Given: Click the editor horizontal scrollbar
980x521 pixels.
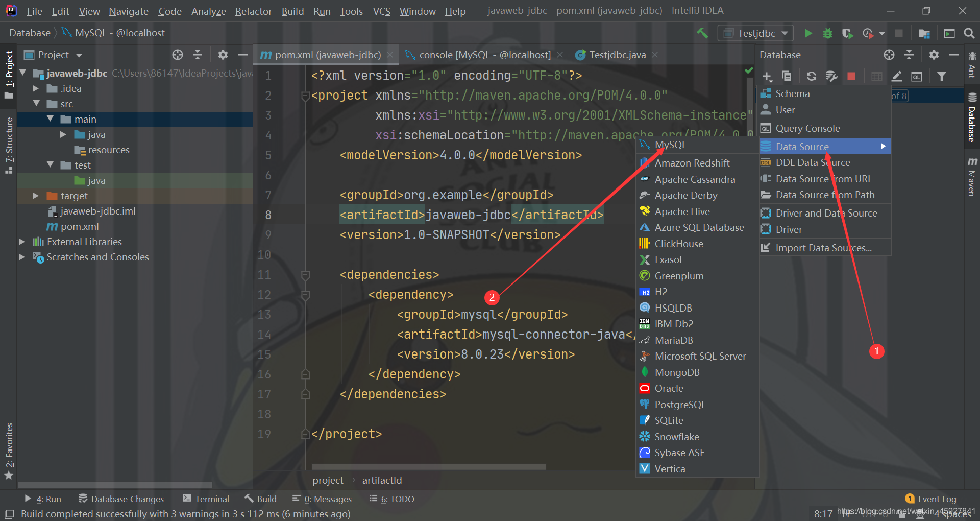Looking at the screenshot, I should [x=429, y=466].
